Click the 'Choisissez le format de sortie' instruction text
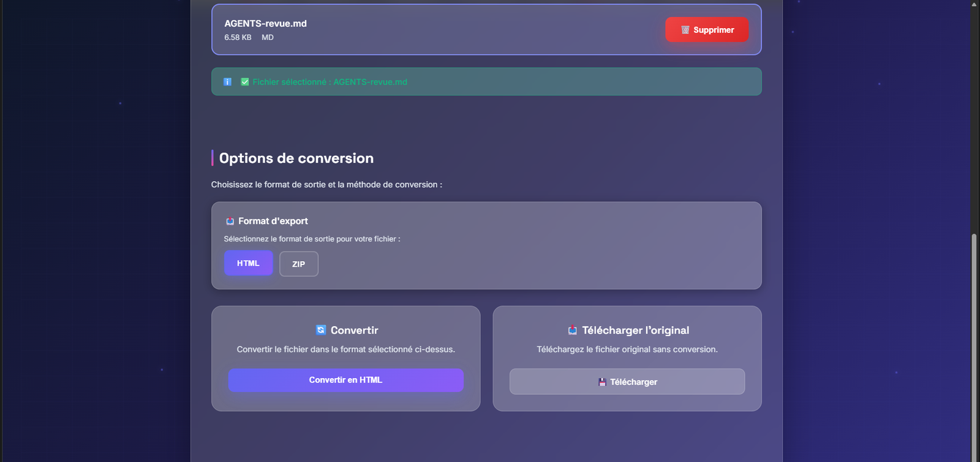The height and width of the screenshot is (462, 980). click(x=326, y=184)
